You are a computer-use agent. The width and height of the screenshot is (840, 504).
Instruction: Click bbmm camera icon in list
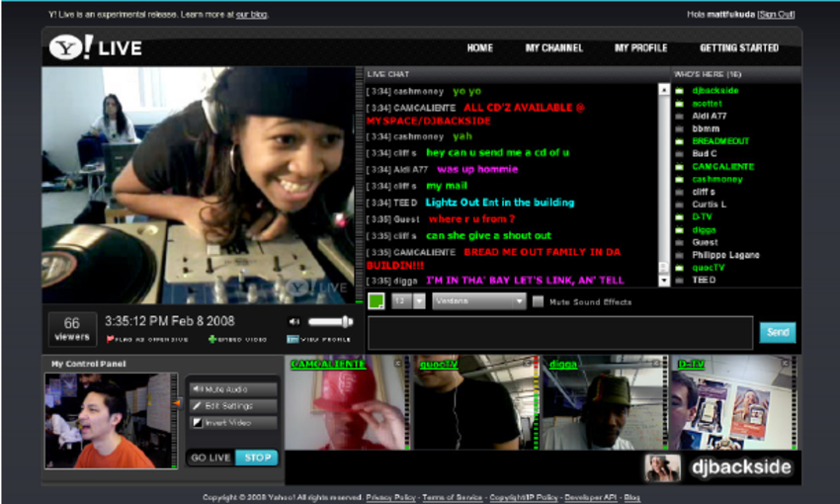[679, 128]
